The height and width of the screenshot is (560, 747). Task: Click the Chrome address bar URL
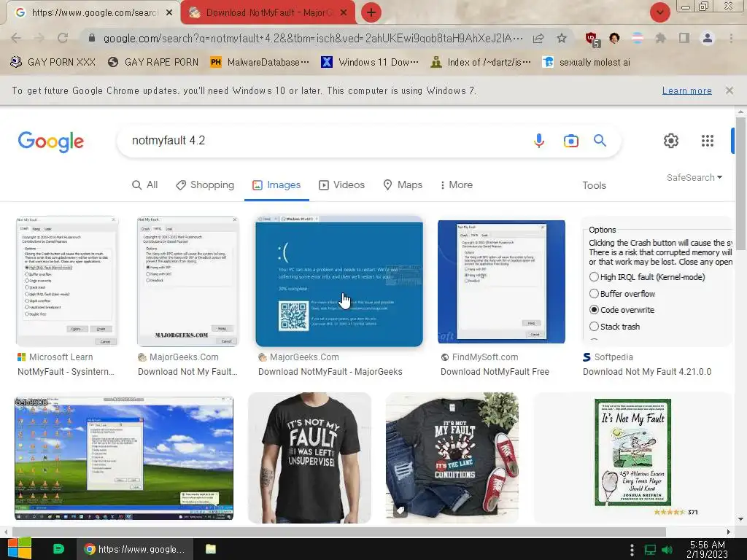[x=312, y=38]
